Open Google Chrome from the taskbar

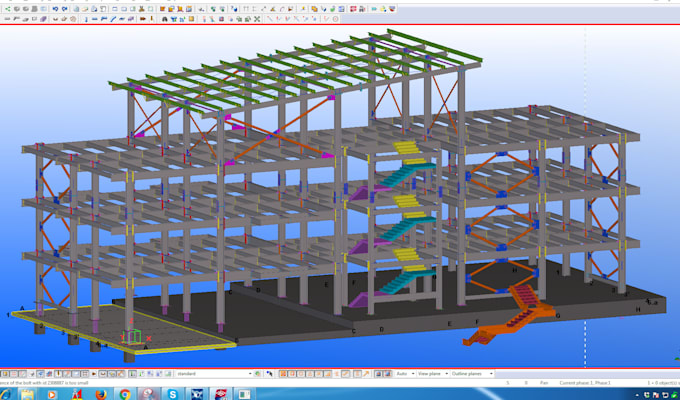[x=124, y=393]
